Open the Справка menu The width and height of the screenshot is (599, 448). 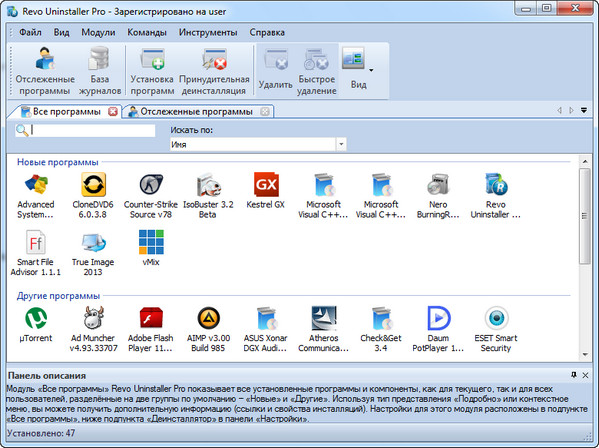(267, 32)
